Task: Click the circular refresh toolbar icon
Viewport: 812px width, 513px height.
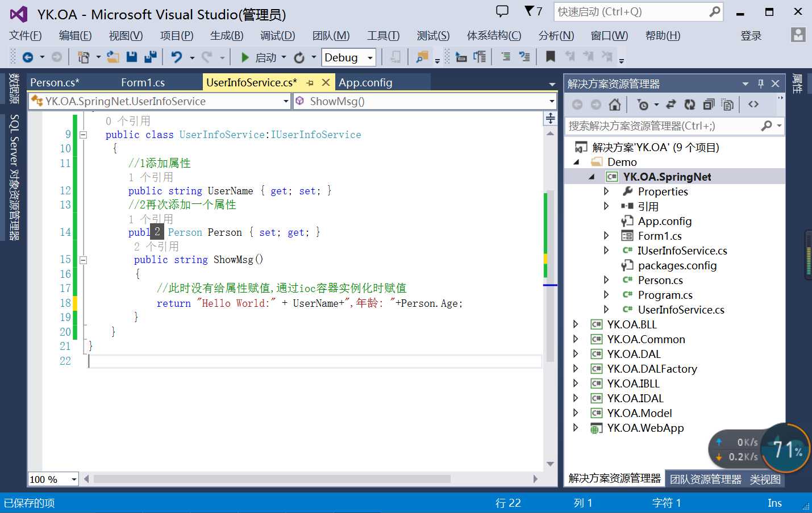Action: [x=299, y=57]
